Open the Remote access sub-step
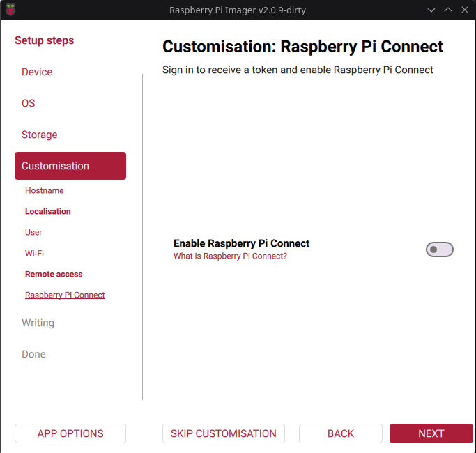Image resolution: width=476 pixels, height=453 pixels. pos(54,274)
